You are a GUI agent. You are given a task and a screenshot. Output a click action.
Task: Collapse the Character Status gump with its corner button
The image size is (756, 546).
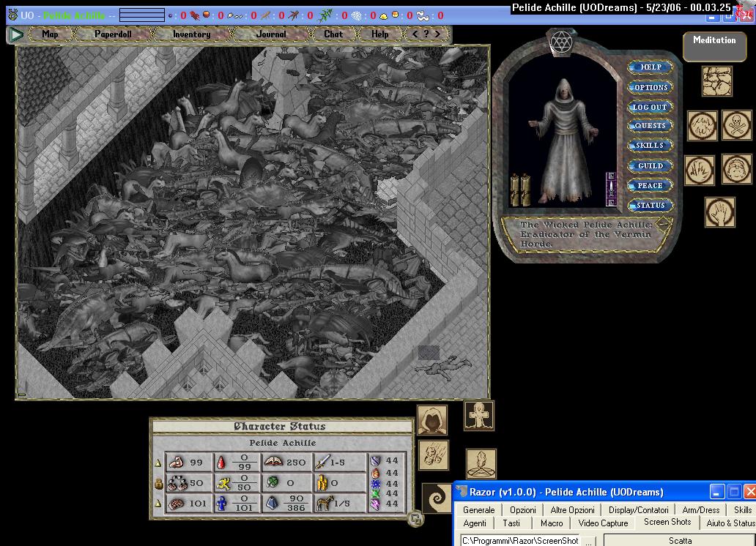point(415,518)
